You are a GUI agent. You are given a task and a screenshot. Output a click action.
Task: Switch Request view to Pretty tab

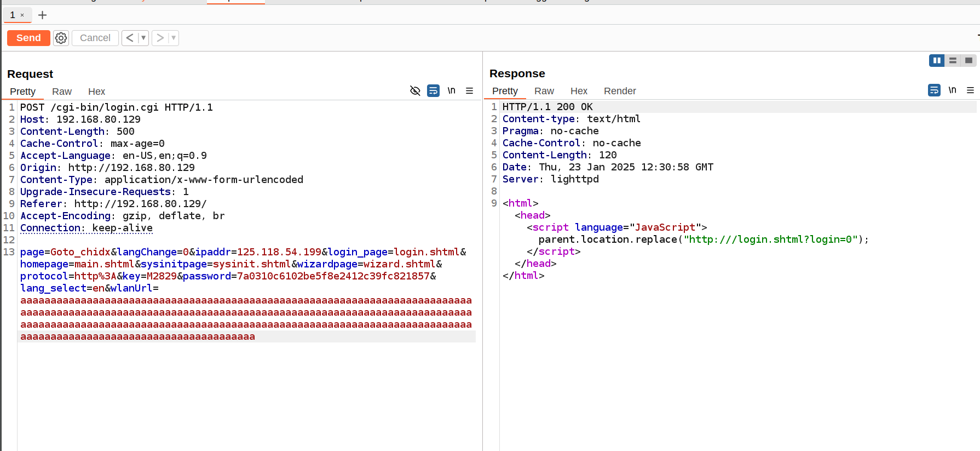click(x=22, y=92)
